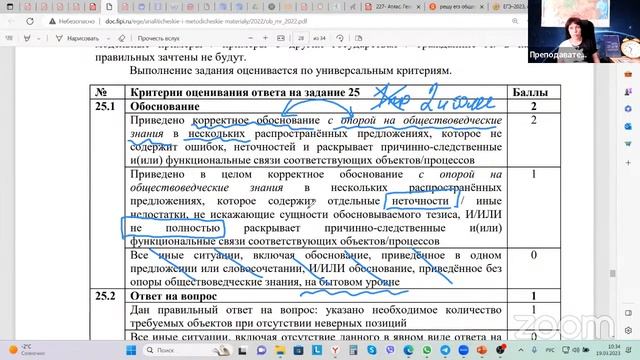The width and height of the screenshot is (640, 360).
Task: Open Microsoft Edge from the taskbar
Action: point(409,350)
